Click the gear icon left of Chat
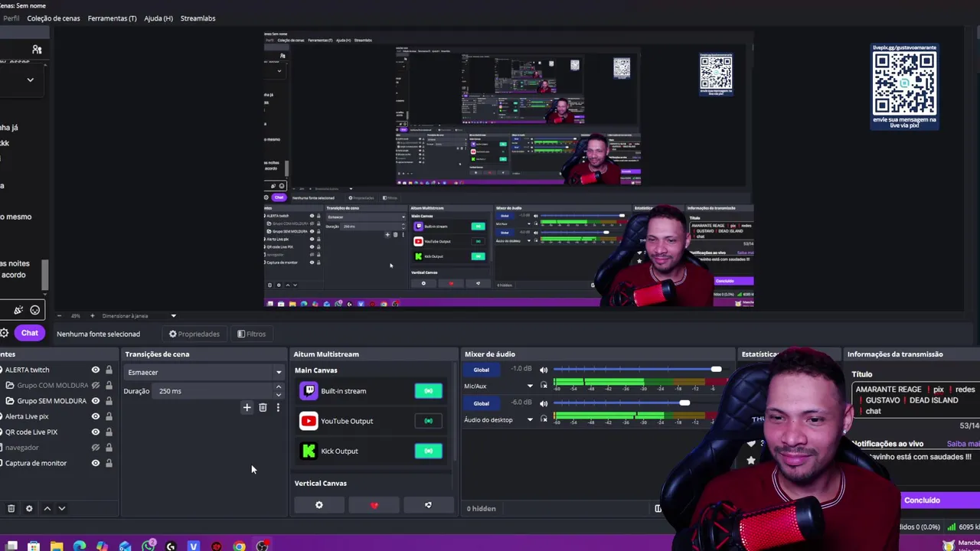 point(5,333)
